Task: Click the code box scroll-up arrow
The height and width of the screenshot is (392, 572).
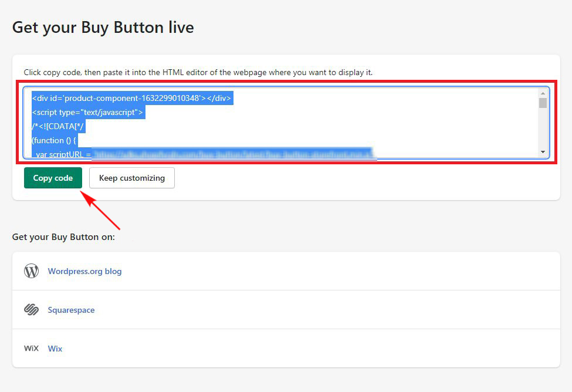Action: pyautogui.click(x=543, y=93)
